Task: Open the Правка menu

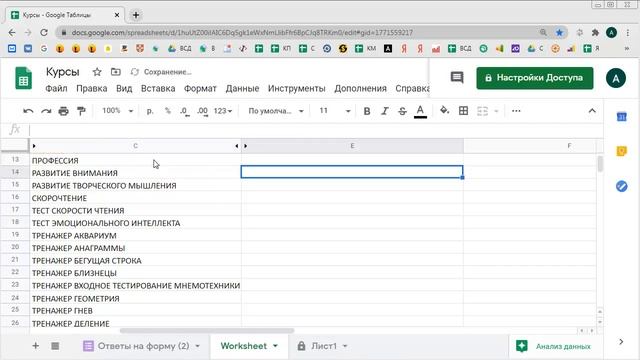Action: pos(91,89)
